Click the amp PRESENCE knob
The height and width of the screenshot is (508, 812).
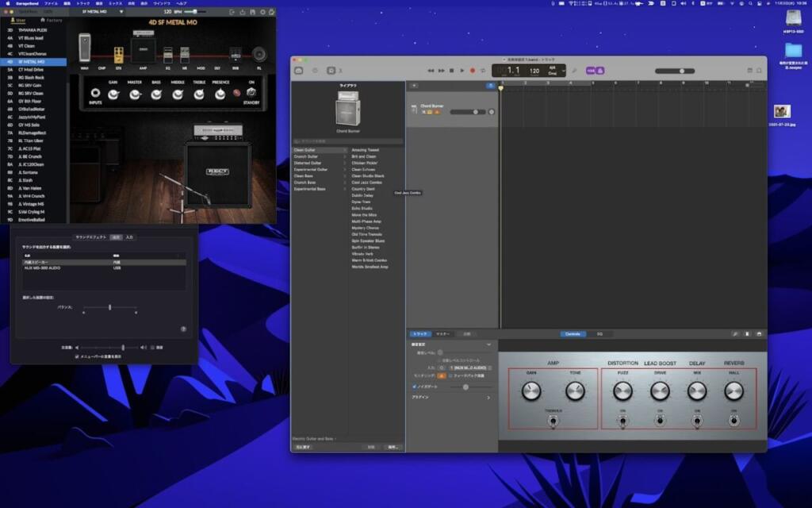pyautogui.click(x=220, y=94)
